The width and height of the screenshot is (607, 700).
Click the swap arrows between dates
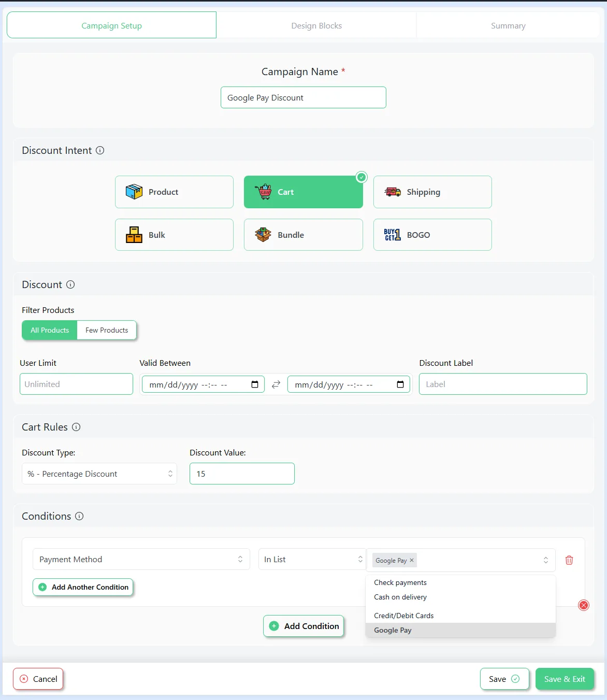[276, 384]
